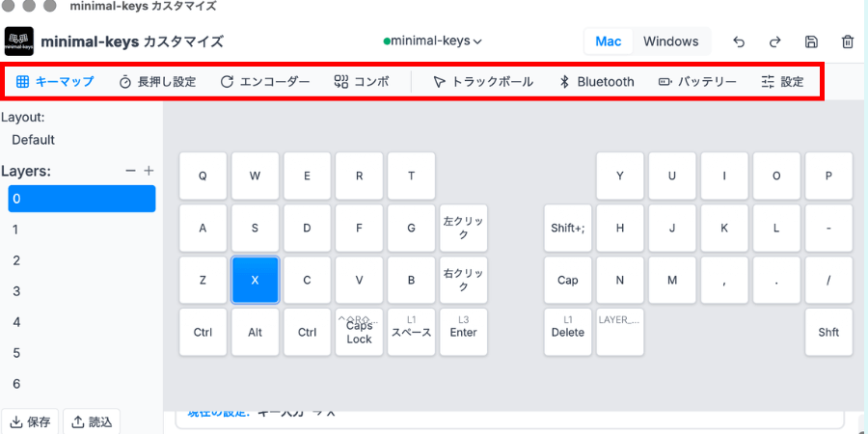Select the L1 Delete key
Viewport: 868px width, 434px height.
568,332
